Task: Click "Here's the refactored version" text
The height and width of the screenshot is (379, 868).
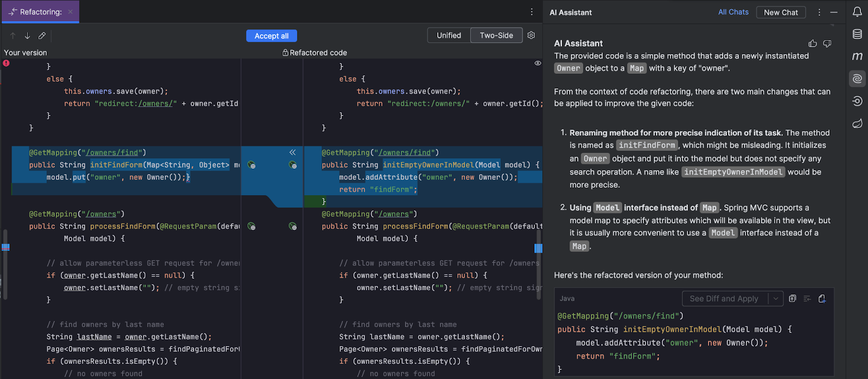Action: coord(639,275)
